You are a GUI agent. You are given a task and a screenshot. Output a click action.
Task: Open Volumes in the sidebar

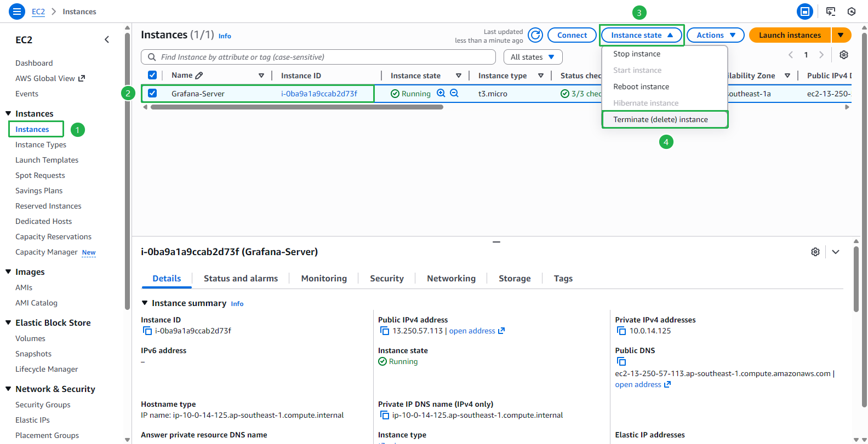30,338
